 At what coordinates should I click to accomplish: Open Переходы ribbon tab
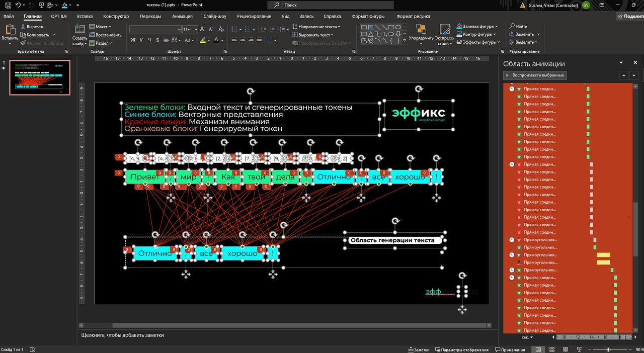pyautogui.click(x=150, y=16)
